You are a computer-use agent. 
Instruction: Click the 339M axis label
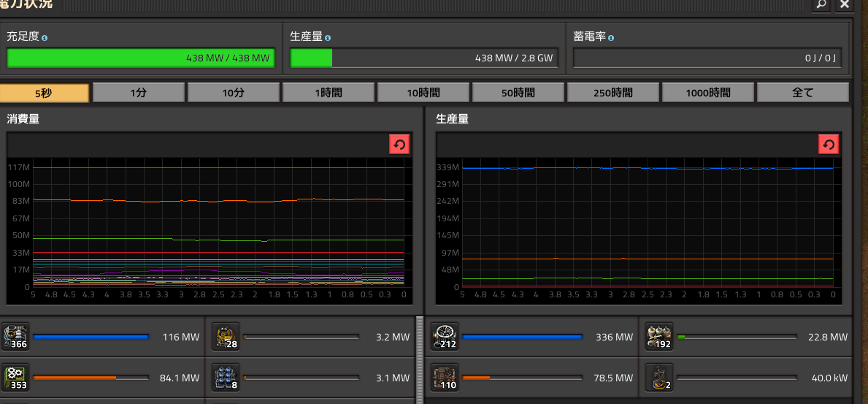[x=448, y=167]
